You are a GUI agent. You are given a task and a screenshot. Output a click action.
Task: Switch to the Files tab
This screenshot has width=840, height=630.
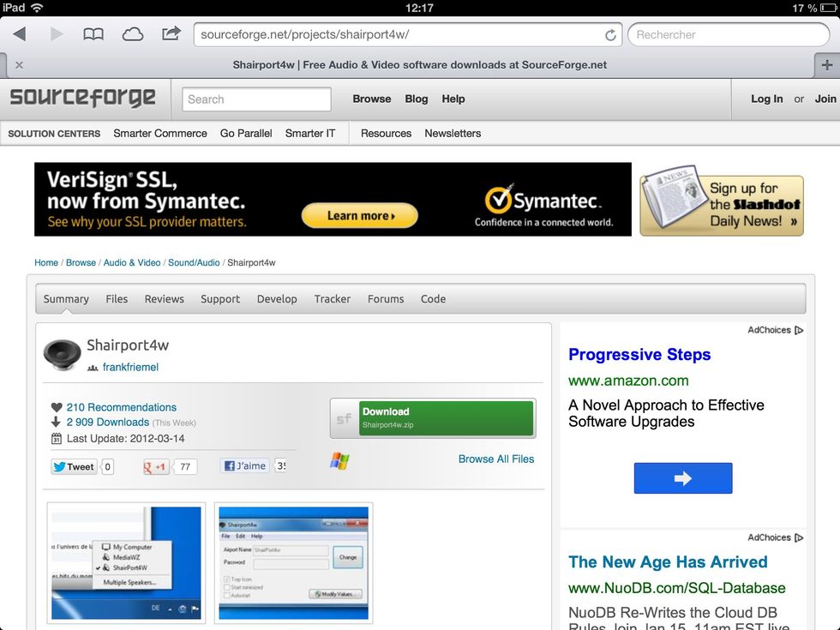pyautogui.click(x=117, y=298)
